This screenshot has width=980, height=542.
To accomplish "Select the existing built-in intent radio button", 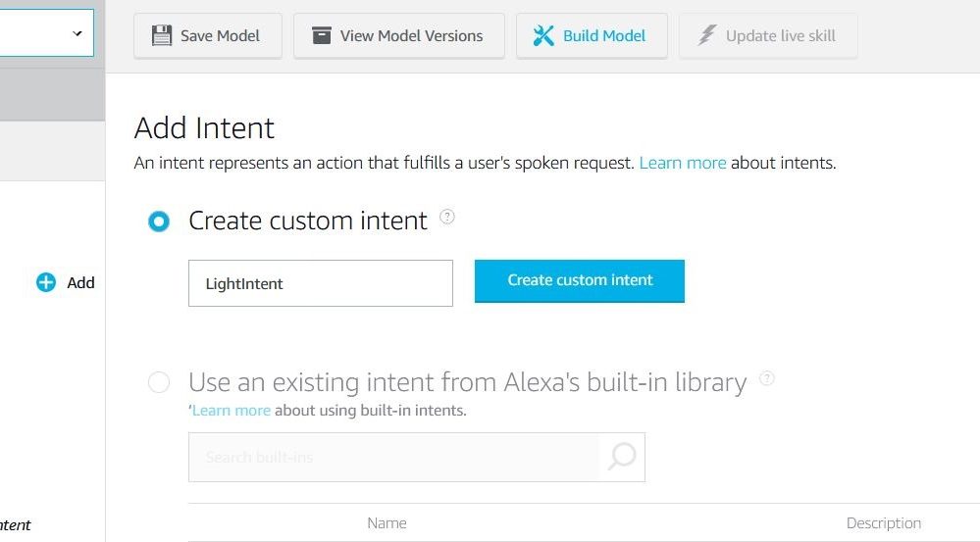I will 158,381.
